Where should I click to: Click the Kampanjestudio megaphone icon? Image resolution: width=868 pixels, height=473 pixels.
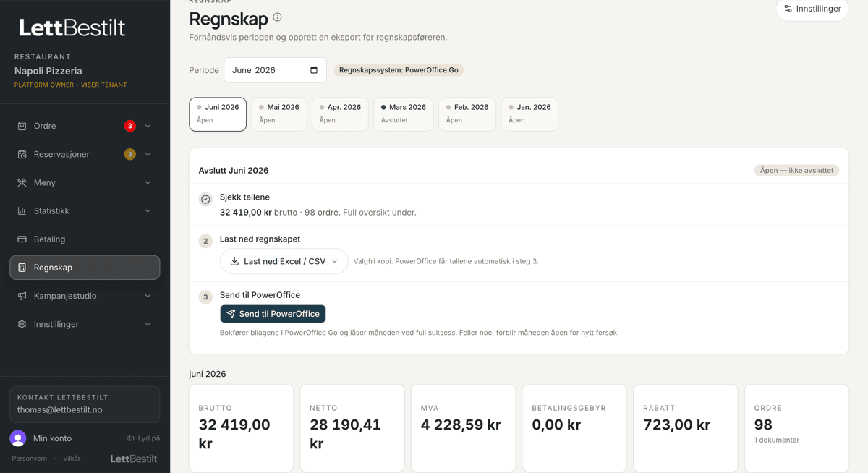(22, 296)
